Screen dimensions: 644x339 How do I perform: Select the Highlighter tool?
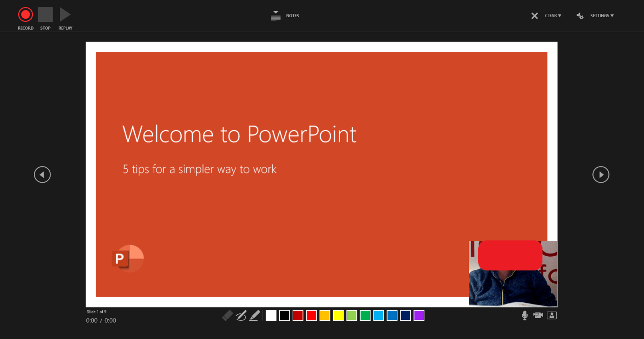254,316
